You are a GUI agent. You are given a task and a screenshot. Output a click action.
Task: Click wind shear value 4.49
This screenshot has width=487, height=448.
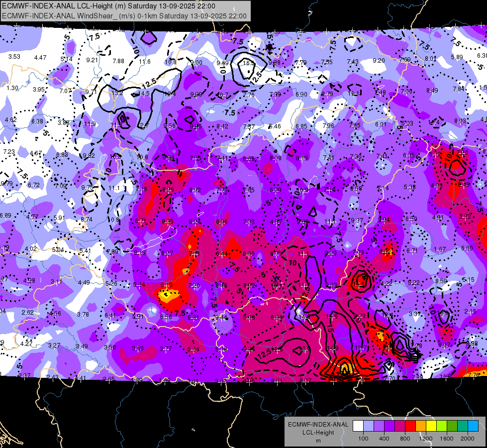[x=84, y=283]
